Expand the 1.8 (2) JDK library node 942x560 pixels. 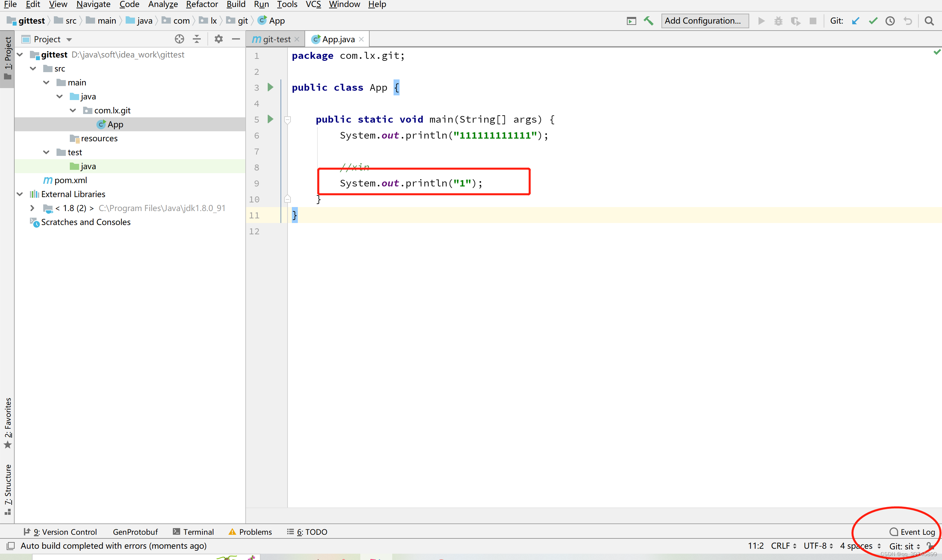click(x=33, y=208)
